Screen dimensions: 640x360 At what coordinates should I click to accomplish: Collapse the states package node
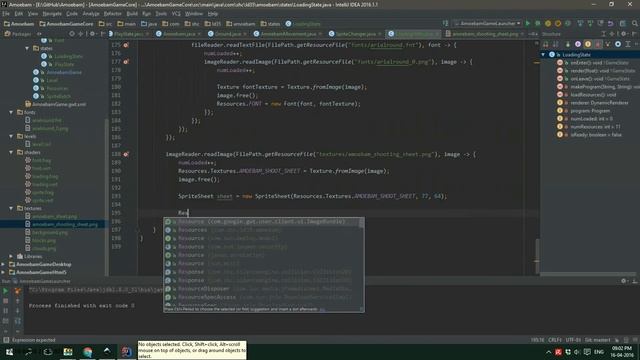coord(27,48)
